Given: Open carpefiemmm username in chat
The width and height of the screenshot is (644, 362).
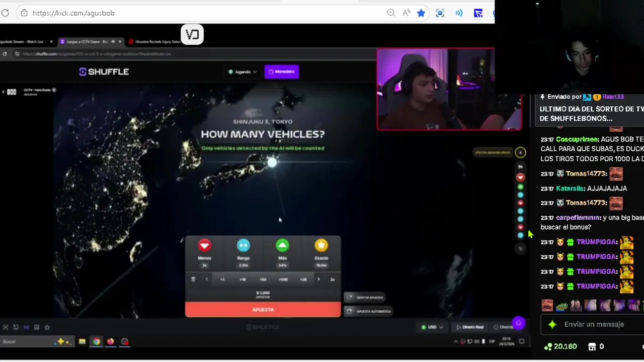Looking at the screenshot, I should coord(578,218).
